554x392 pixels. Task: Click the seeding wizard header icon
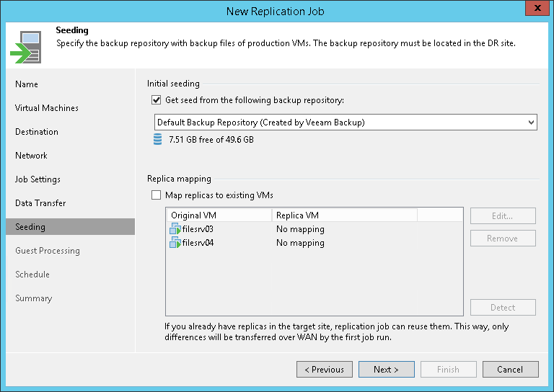point(25,47)
